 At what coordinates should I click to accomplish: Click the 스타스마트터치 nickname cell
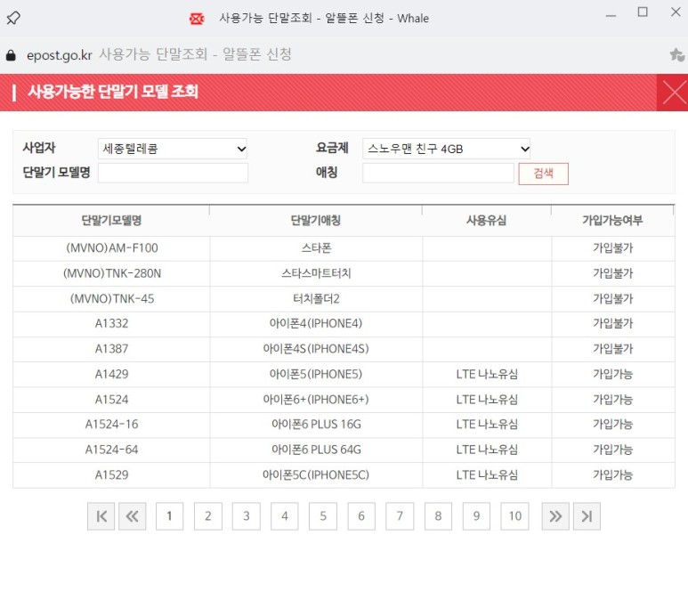point(316,274)
